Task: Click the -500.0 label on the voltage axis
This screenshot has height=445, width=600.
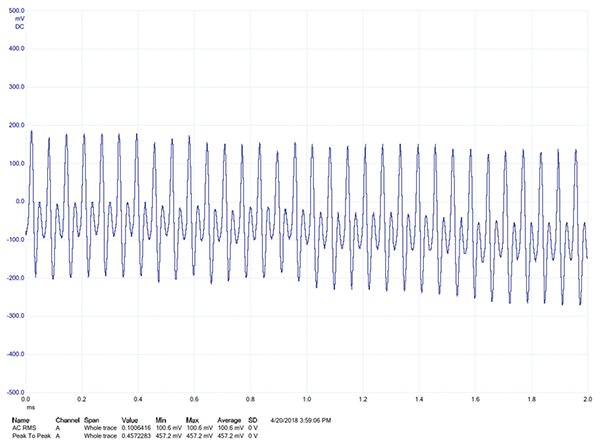Action: pos(13,392)
